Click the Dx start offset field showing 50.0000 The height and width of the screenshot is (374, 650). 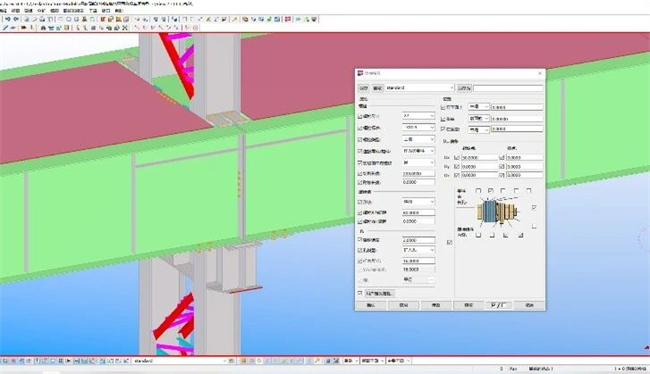tap(480, 158)
